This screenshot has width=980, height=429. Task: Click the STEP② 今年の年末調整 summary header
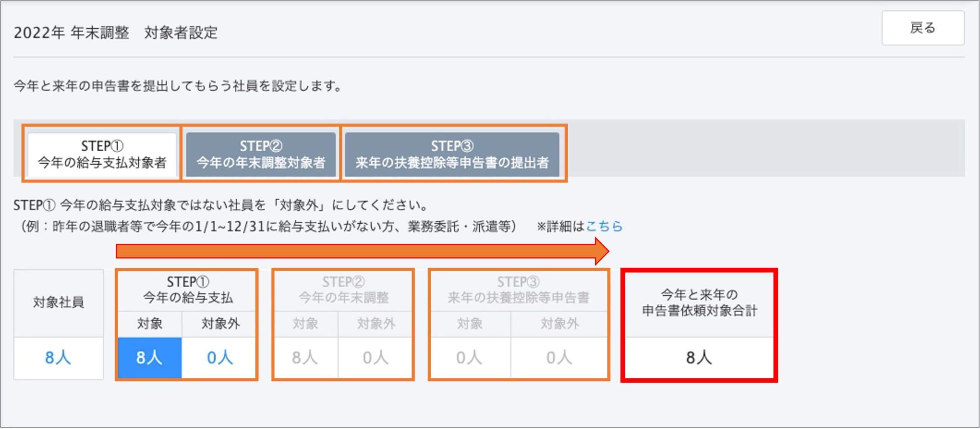click(x=343, y=290)
